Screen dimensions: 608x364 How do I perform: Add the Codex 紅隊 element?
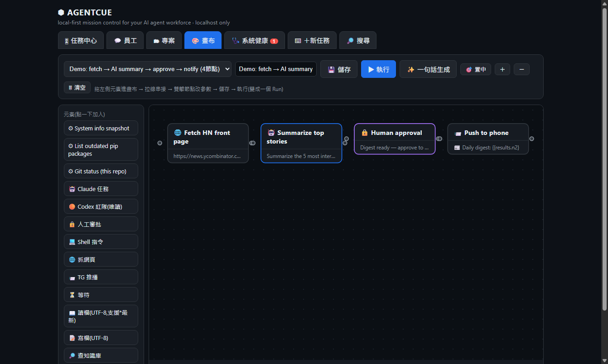101,206
